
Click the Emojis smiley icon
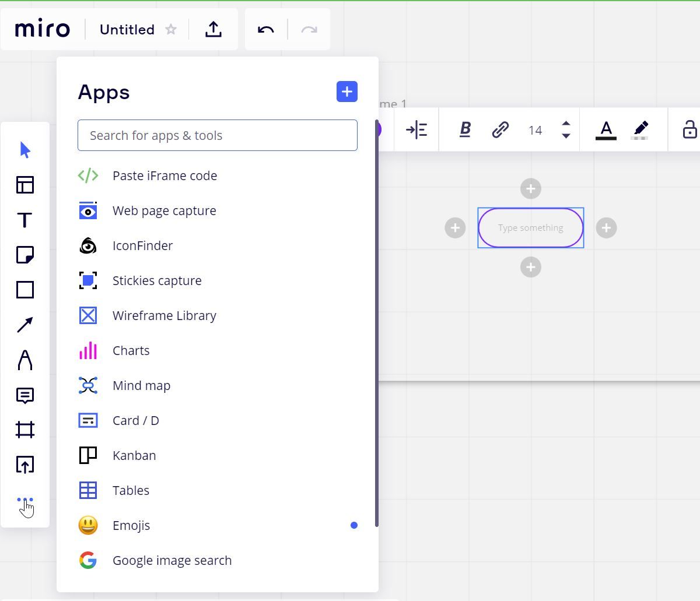[x=88, y=525]
